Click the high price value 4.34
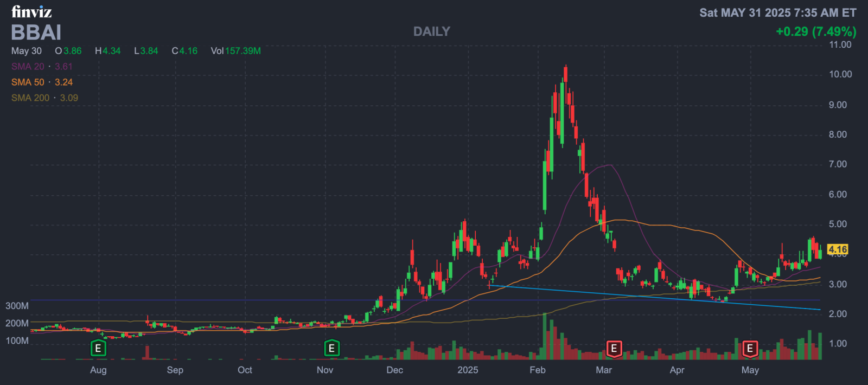The height and width of the screenshot is (385, 868). 112,50
